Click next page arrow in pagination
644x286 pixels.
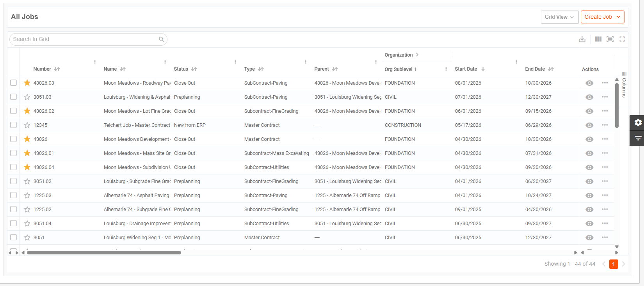(x=624, y=264)
